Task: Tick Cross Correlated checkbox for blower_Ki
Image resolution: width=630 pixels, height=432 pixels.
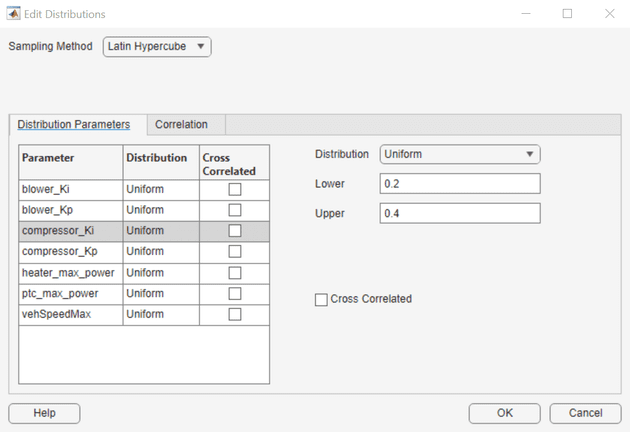Action: (x=235, y=189)
